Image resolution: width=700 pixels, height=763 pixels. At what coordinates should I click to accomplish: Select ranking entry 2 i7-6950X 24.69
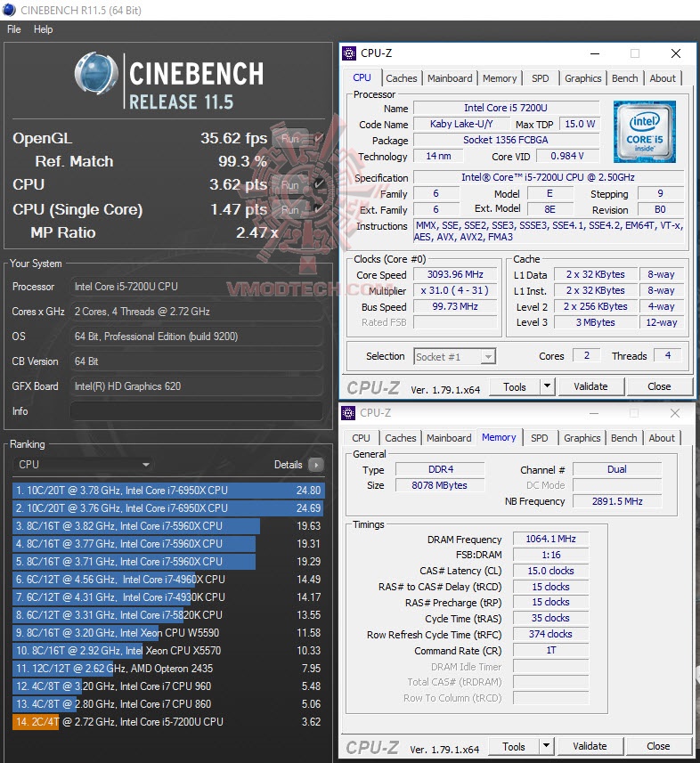[168, 508]
